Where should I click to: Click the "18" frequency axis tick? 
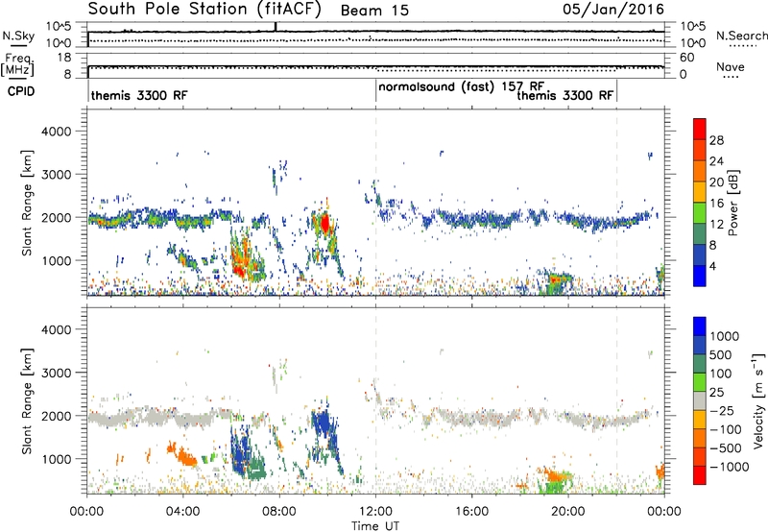64,58
